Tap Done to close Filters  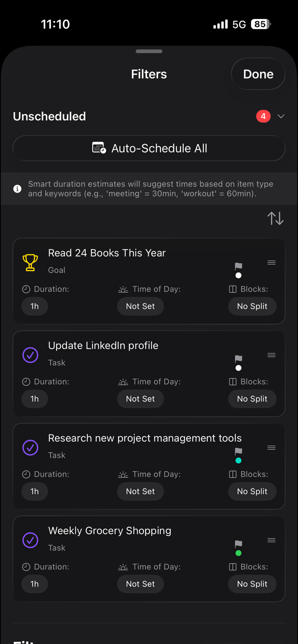(x=258, y=74)
